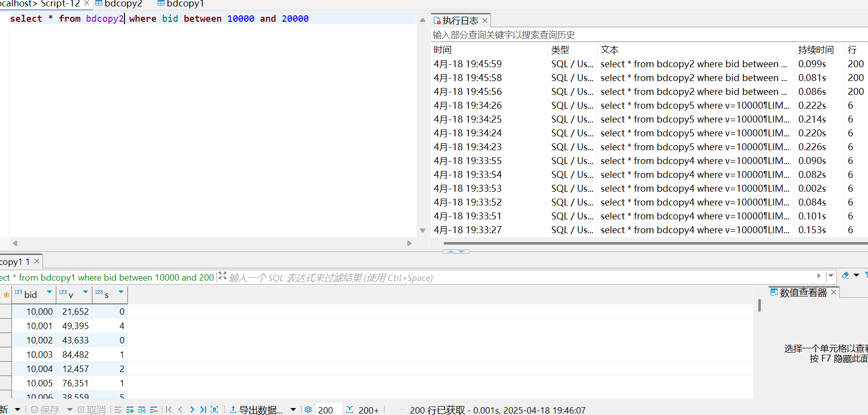Open the bid column filter dropdown
Screen dimensions: 868x415
[49, 292]
